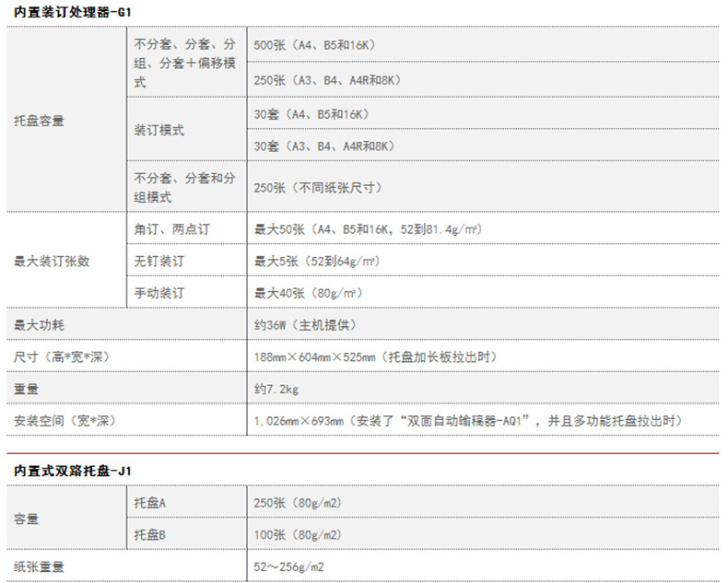Image resolution: width=728 pixels, height=583 pixels.
Task: Click the 最大功耗 row label
Action: click(x=39, y=326)
